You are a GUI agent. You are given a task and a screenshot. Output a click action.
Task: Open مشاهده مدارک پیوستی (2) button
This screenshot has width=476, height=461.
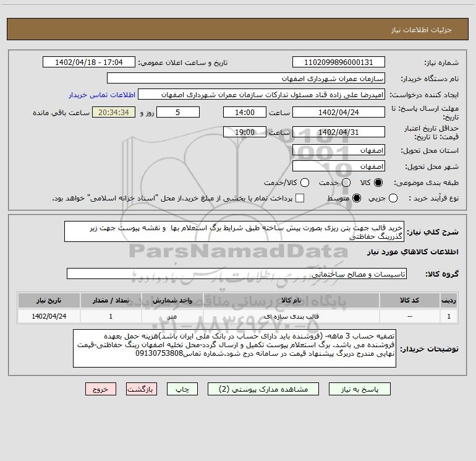pos(263,389)
